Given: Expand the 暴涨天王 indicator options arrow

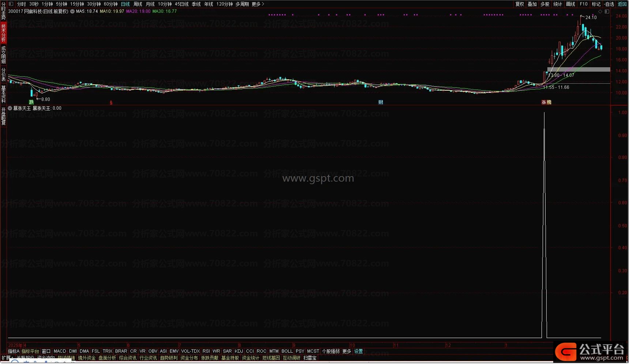Looking at the screenshot, I should click(x=10, y=109).
